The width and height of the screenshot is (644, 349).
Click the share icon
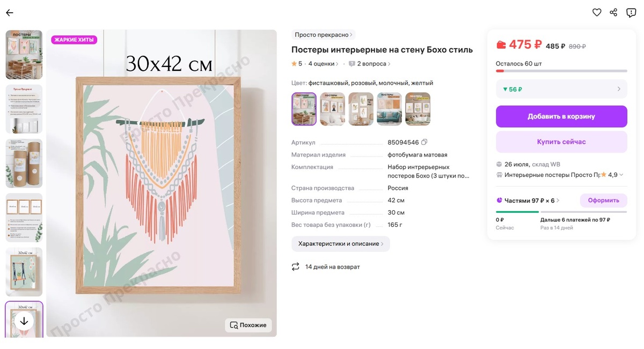[x=614, y=12]
